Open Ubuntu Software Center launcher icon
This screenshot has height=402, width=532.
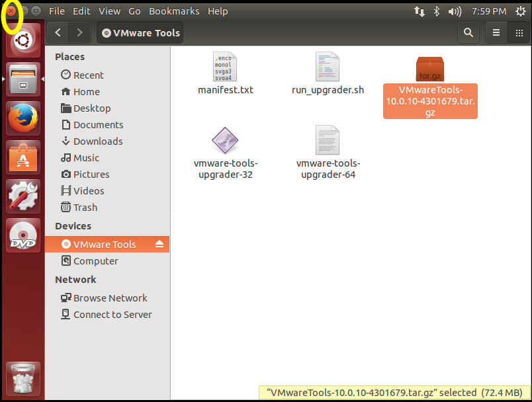pyautogui.click(x=23, y=157)
